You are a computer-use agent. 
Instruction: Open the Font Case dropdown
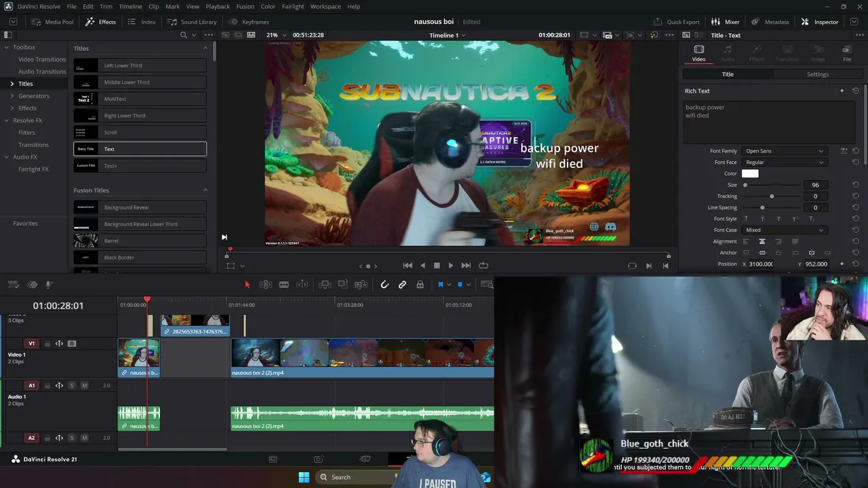[785, 230]
